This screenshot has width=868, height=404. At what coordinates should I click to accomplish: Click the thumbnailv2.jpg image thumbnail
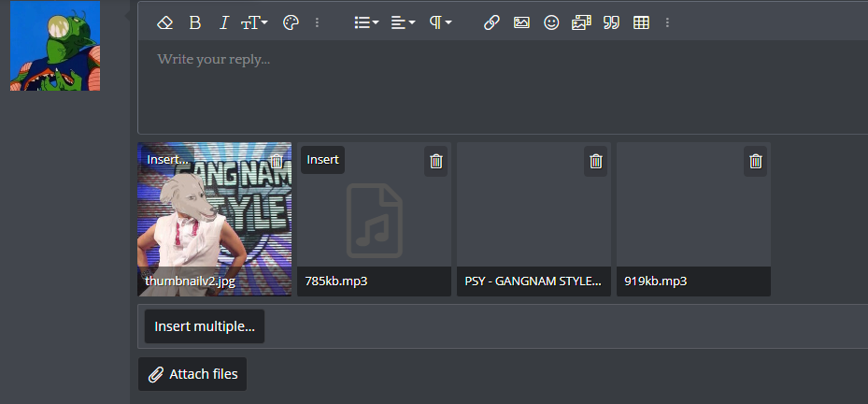(x=215, y=219)
